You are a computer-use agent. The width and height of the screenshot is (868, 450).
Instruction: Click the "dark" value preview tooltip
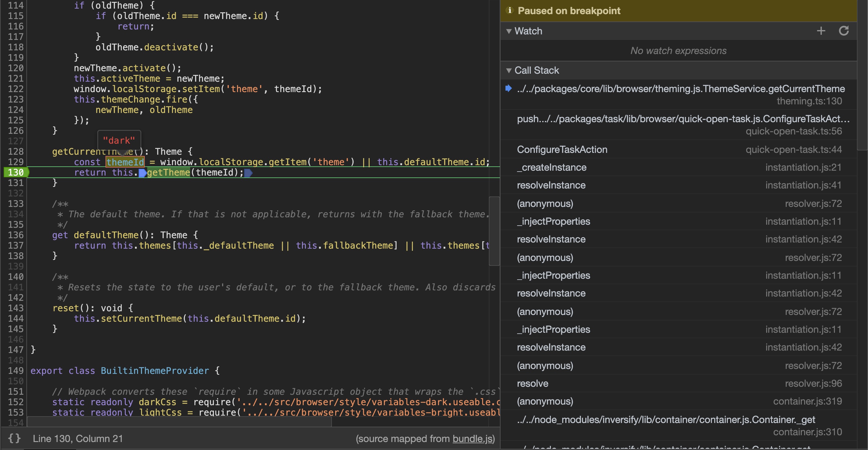coord(119,140)
